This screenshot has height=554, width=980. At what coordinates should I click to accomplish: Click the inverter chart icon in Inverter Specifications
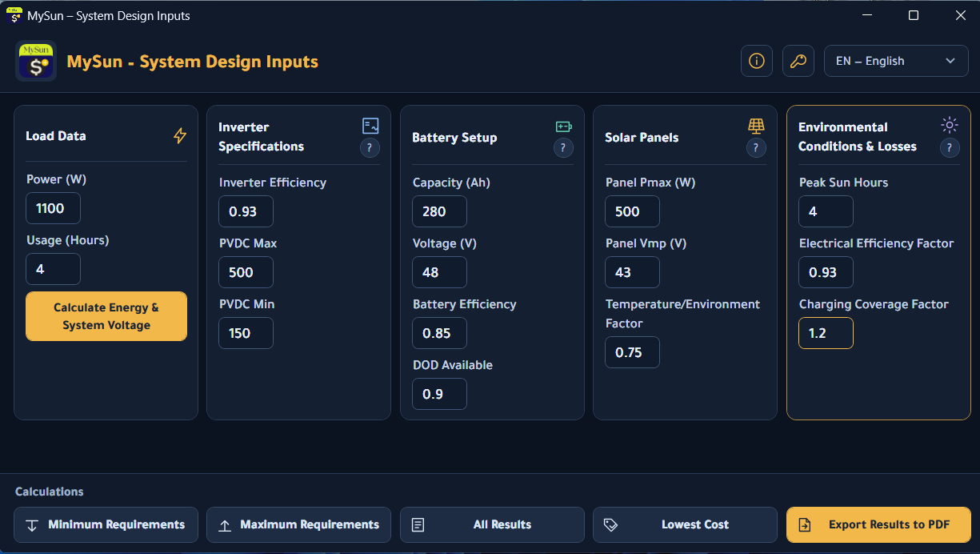point(370,126)
